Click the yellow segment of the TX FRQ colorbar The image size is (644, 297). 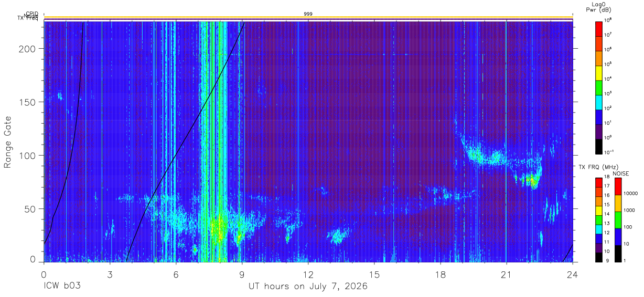(598, 211)
